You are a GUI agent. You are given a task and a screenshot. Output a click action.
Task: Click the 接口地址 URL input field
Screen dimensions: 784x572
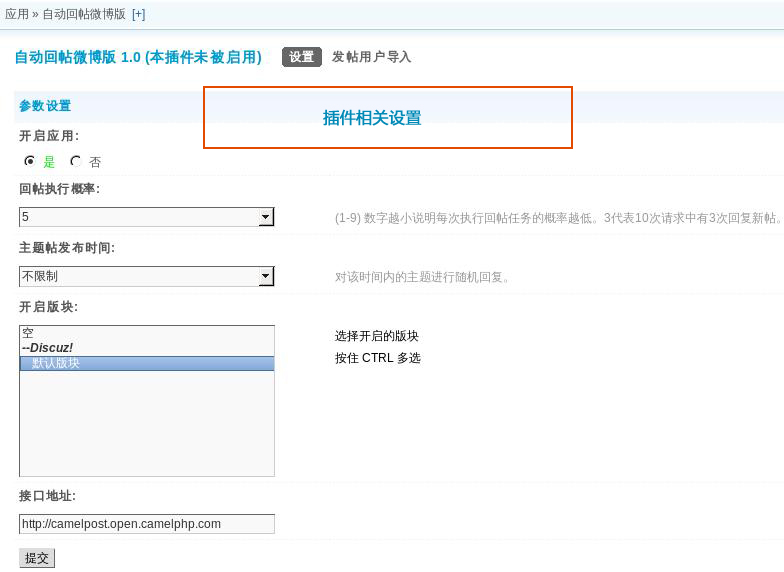tap(146, 524)
